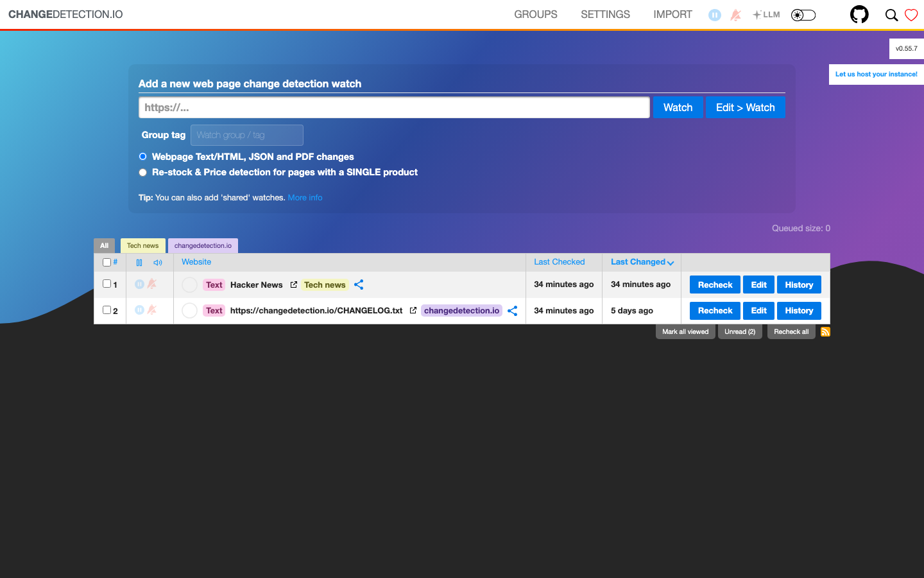Image resolution: width=924 pixels, height=578 pixels.
Task: View History for Hacker News
Action: click(799, 285)
